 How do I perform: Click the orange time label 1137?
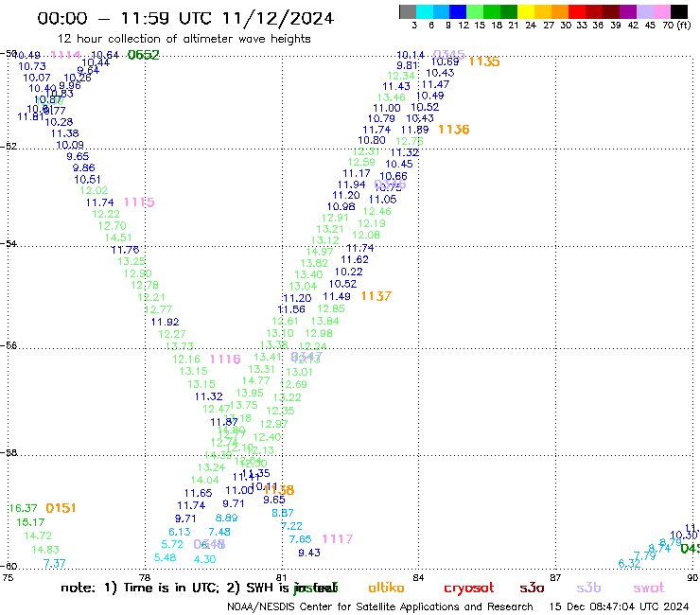pyautogui.click(x=376, y=296)
